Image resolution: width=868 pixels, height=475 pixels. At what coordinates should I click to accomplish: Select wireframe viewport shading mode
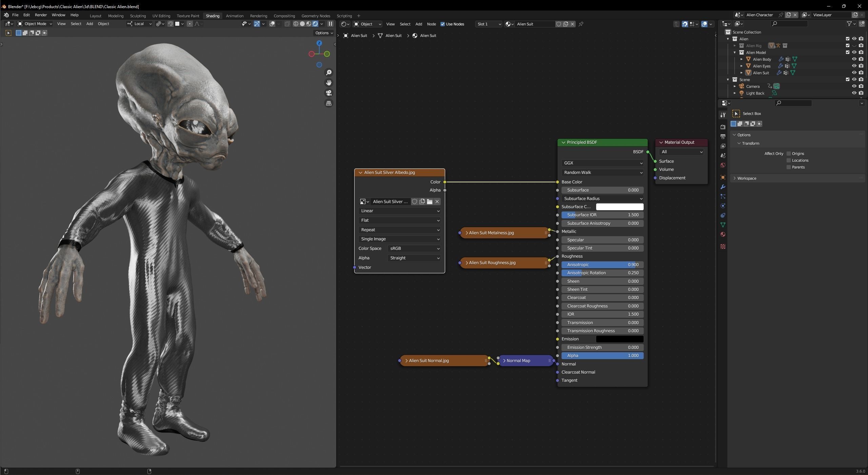coord(296,24)
